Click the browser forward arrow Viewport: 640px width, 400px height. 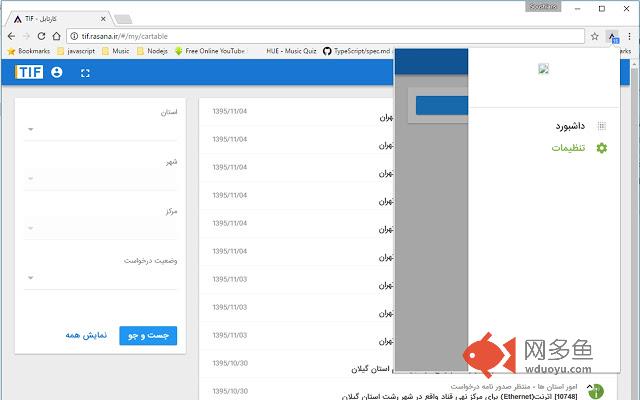[x=27, y=36]
